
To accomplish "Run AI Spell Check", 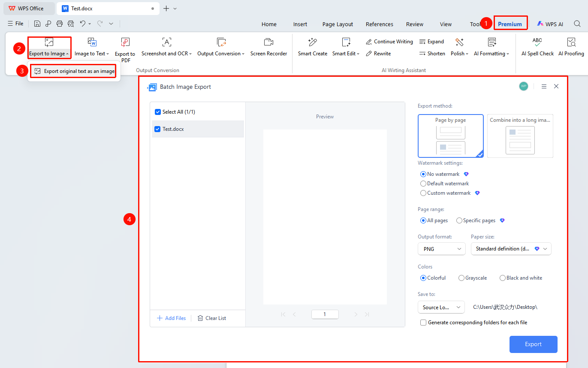I will [x=537, y=47].
